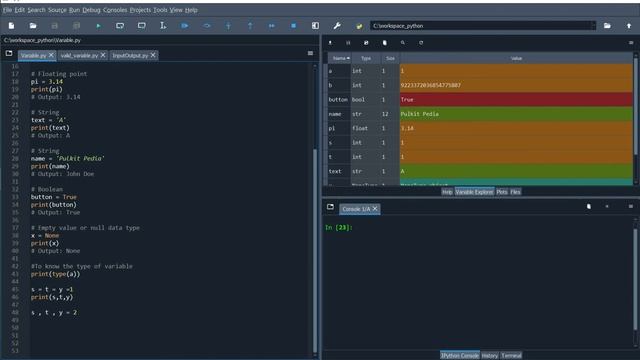Remove all variables icon
The image size is (640, 360).
pyautogui.click(x=384, y=42)
